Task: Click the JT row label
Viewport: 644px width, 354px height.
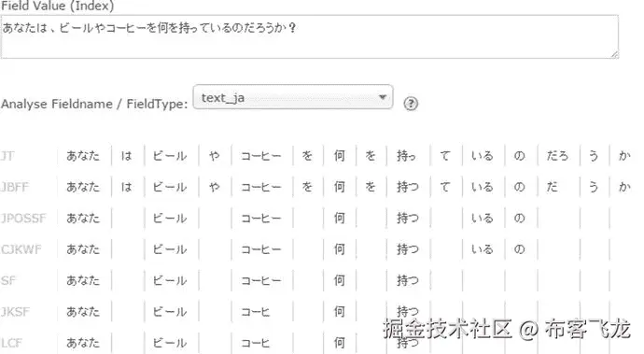Action: pos(7,156)
